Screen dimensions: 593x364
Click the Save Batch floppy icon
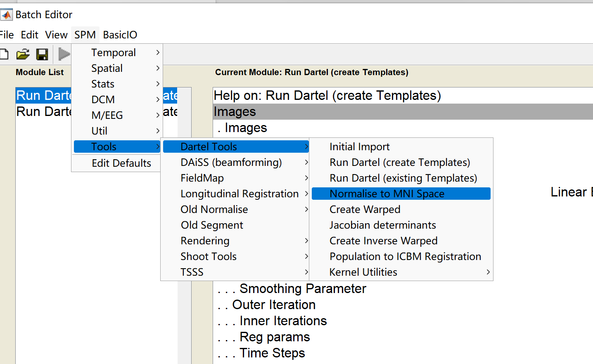coord(42,54)
